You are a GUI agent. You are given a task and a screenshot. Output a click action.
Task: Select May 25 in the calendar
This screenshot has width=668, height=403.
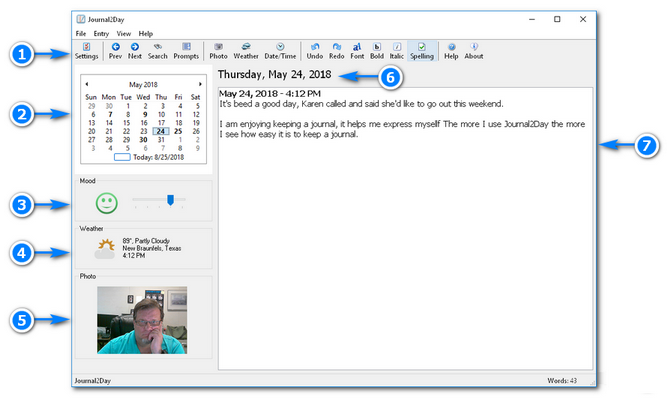[x=178, y=131]
